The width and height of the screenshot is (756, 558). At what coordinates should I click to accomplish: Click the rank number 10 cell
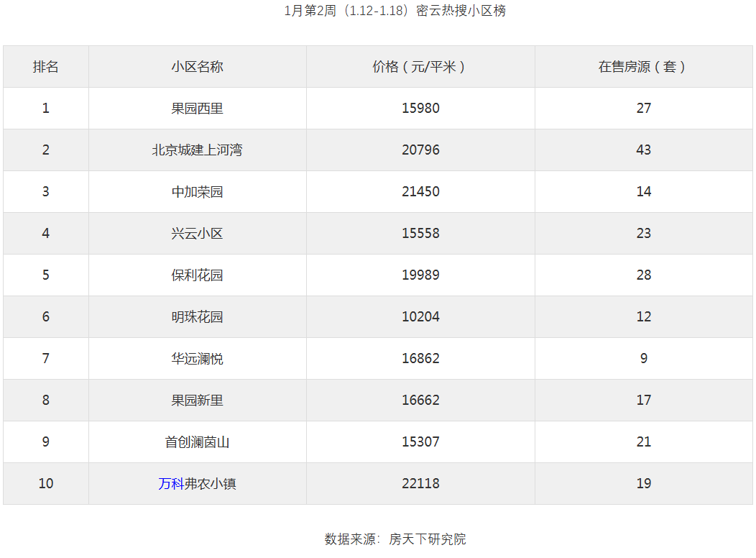(46, 484)
